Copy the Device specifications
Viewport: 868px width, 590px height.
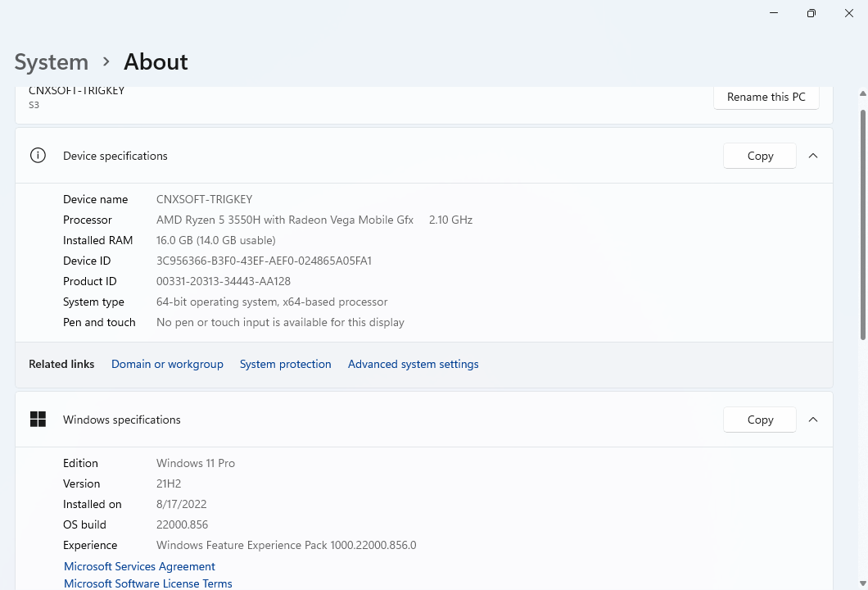tap(760, 156)
